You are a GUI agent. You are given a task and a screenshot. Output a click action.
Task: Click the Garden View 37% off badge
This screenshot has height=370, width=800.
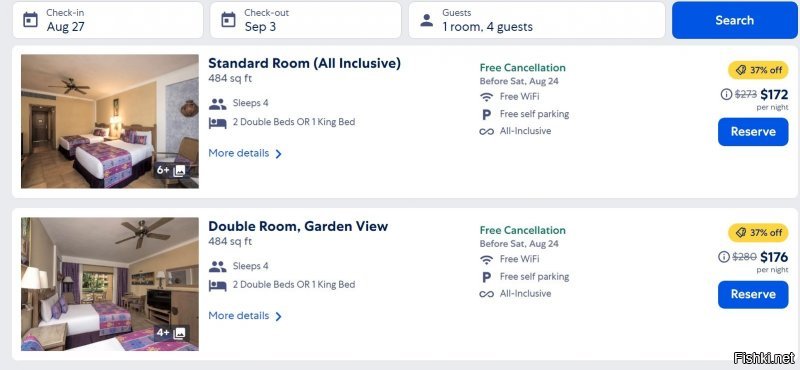click(x=758, y=233)
